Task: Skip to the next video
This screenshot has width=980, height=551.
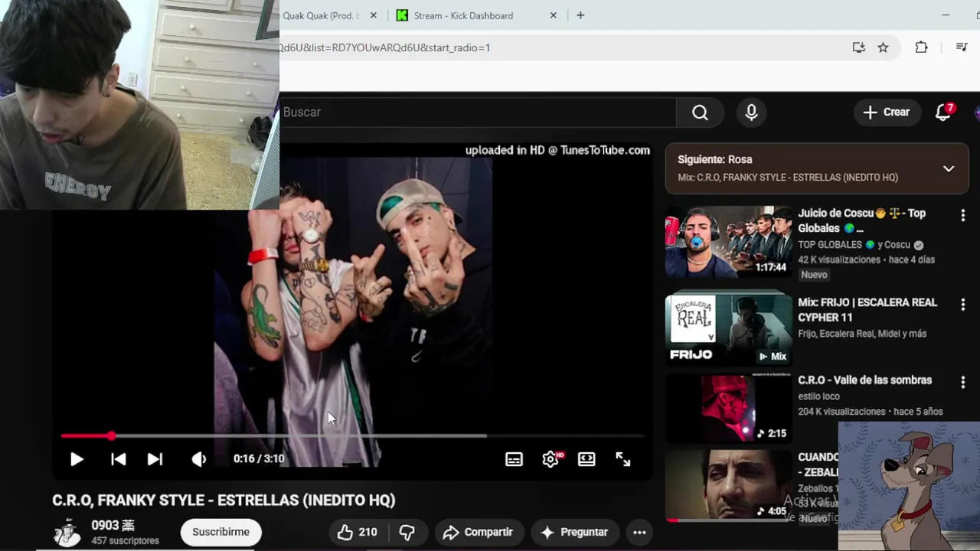Action: point(155,459)
